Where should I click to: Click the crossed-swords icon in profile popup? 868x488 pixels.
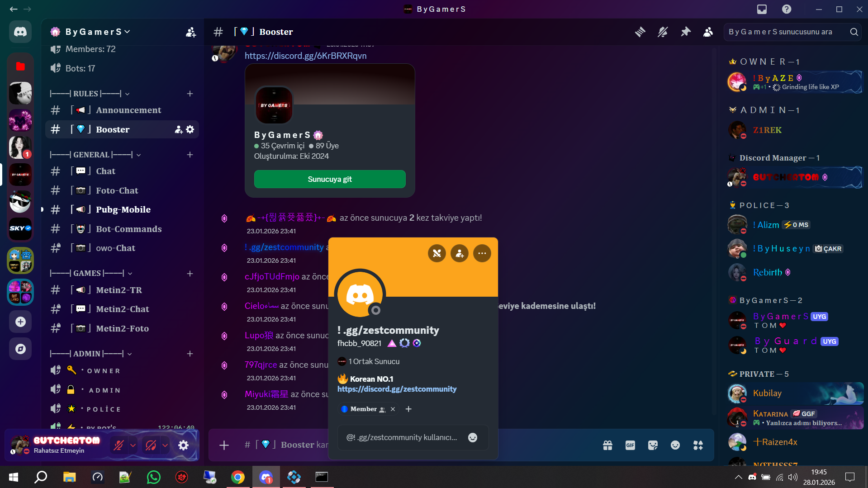pos(437,253)
